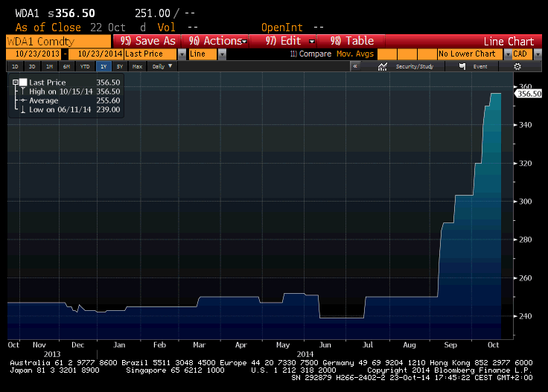The width and height of the screenshot is (548, 392).
Task: Click the Vol header label
Action: (x=166, y=28)
